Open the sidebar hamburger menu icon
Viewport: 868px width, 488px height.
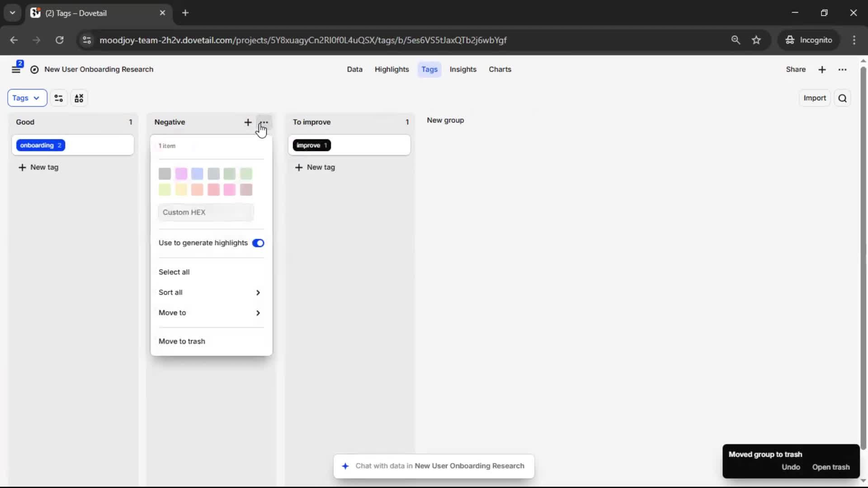pyautogui.click(x=16, y=70)
